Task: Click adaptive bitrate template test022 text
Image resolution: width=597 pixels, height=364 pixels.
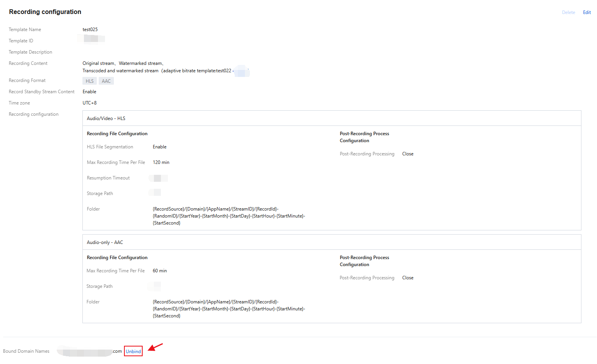Action: (197, 71)
